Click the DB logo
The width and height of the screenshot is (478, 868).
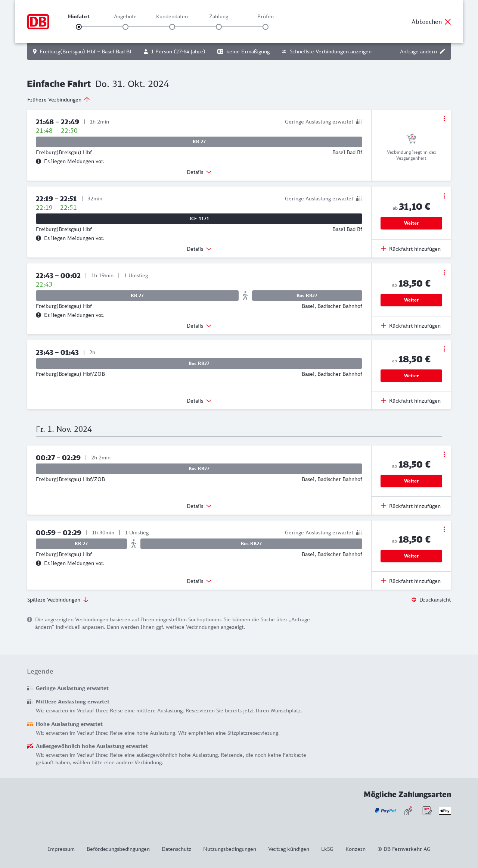(x=38, y=22)
